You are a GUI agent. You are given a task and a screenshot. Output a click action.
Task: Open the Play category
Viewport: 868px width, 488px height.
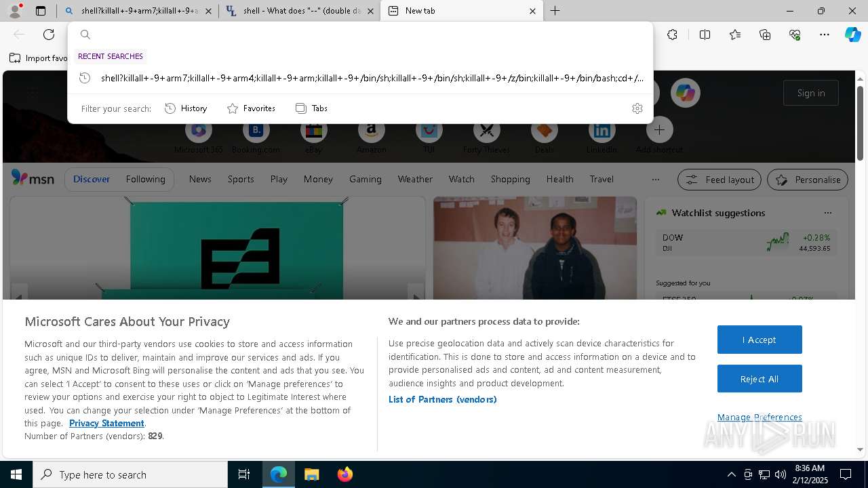pos(279,179)
